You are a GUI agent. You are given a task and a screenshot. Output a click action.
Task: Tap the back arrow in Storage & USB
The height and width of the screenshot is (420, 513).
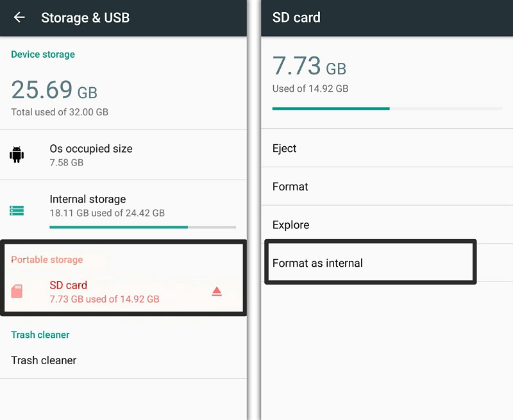[x=19, y=18]
